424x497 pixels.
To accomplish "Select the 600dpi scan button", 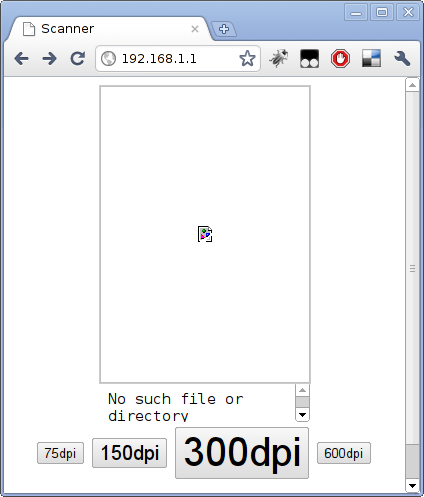I will click(x=344, y=453).
